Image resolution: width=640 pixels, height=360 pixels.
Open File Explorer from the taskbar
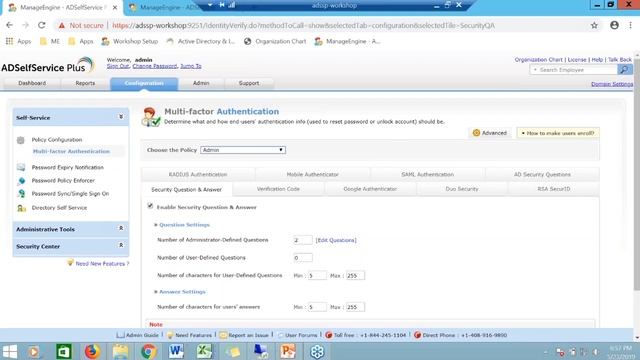[x=120, y=351]
